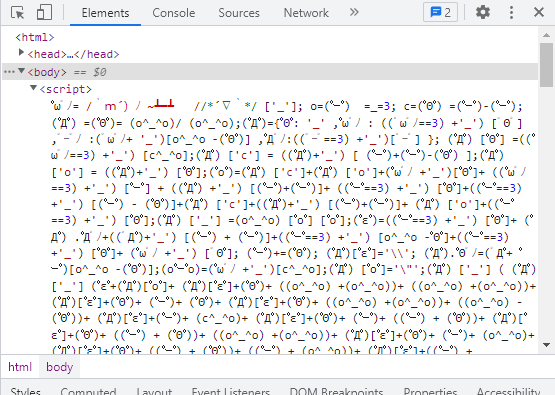Activate the inspect element picker icon

click(x=18, y=13)
